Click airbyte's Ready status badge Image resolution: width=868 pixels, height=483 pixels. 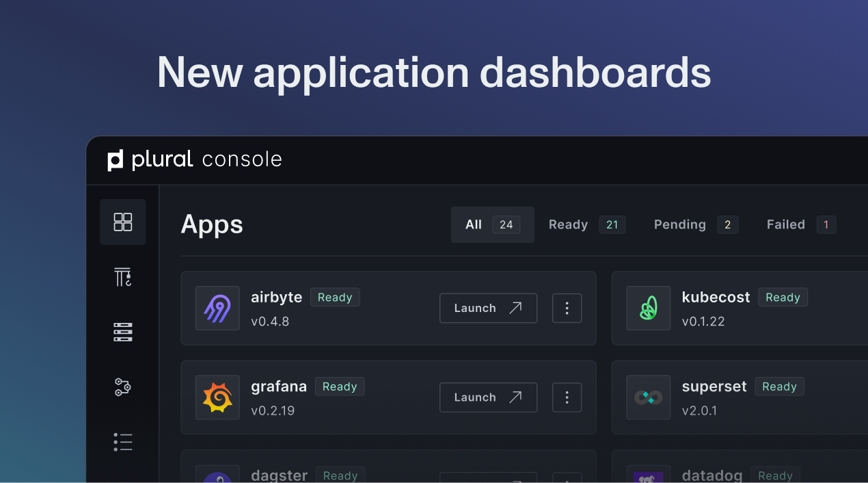pyautogui.click(x=335, y=297)
